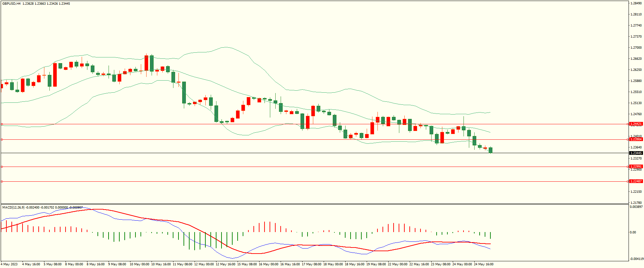Select the 0.003897 MACD scale maximum label
Screen dimensions: 644x268
(636, 207)
